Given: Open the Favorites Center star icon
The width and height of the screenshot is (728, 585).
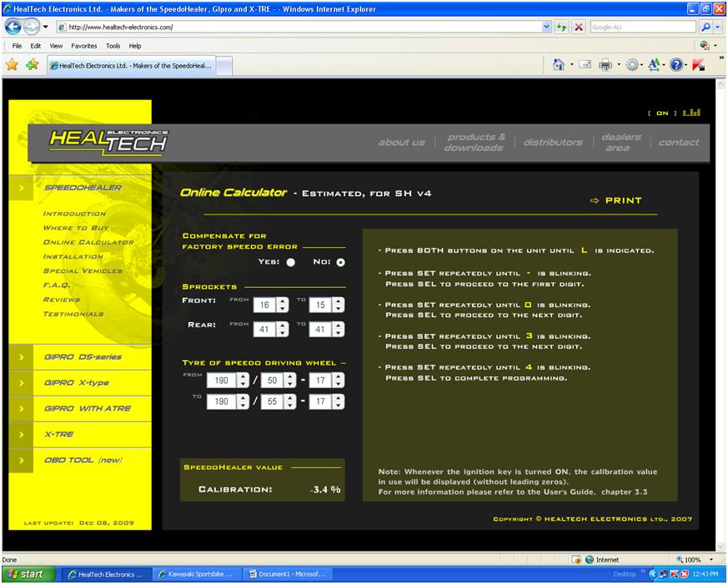Looking at the screenshot, I should click(x=12, y=64).
